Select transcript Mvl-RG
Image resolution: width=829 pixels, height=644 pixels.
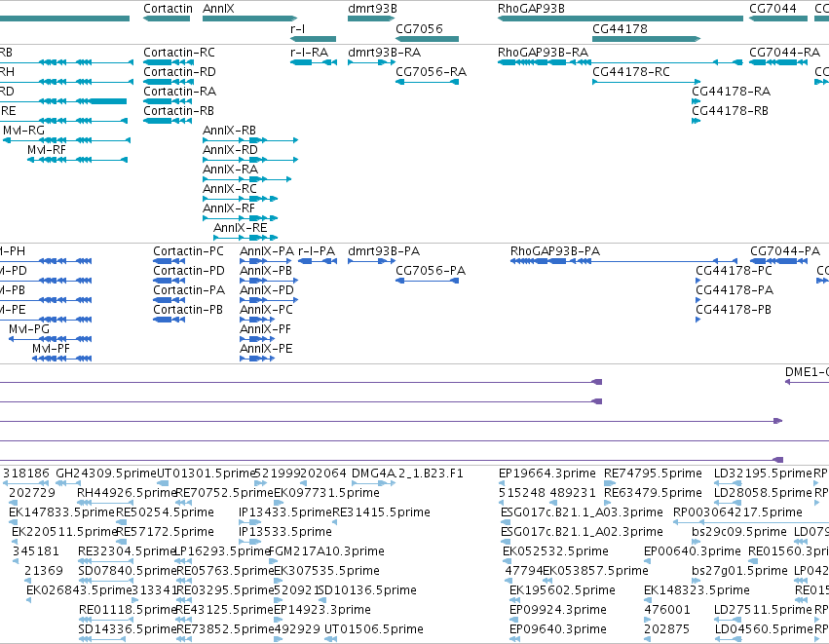tap(23, 131)
